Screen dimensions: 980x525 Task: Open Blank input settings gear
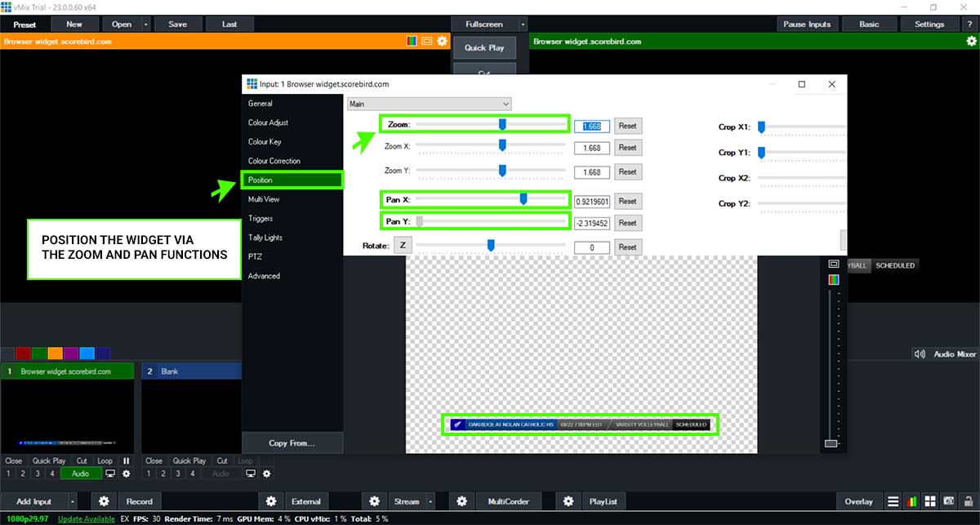[x=265, y=474]
